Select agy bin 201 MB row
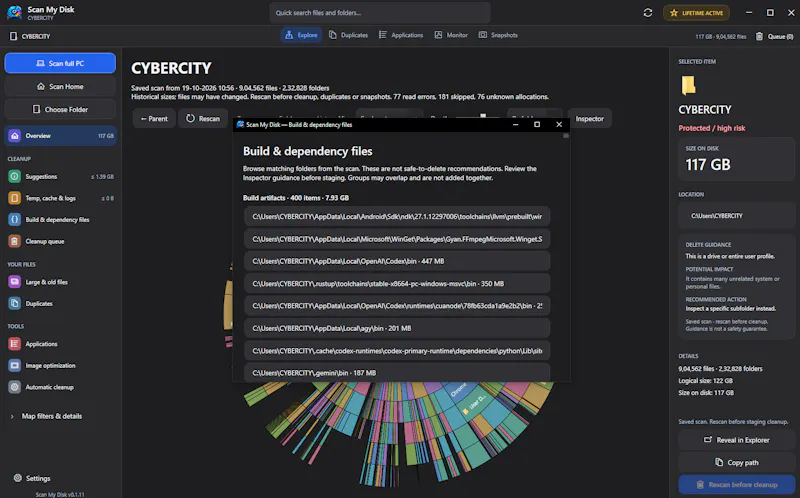Screen dimensions: 800x498 pyautogui.click(x=397, y=328)
